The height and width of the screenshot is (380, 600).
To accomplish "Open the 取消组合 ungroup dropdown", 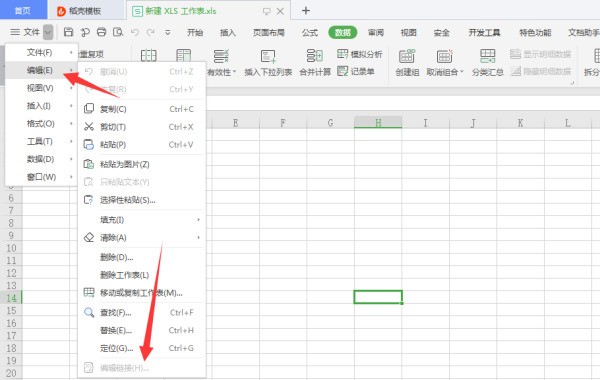I will (x=445, y=72).
